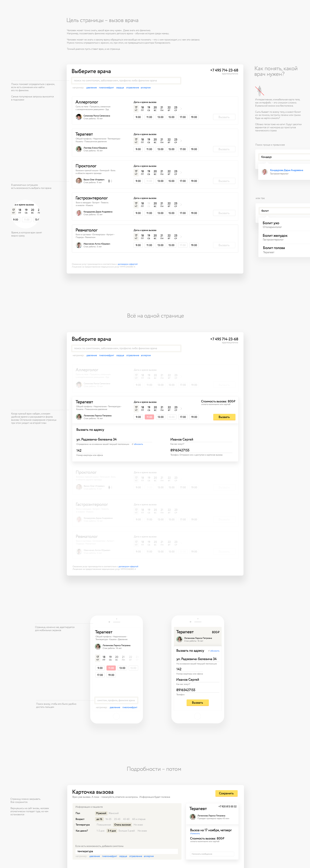Choose '3-4 дня' duration option
Image resolution: width=310 pixels, height=868 pixels.
(x=112, y=831)
